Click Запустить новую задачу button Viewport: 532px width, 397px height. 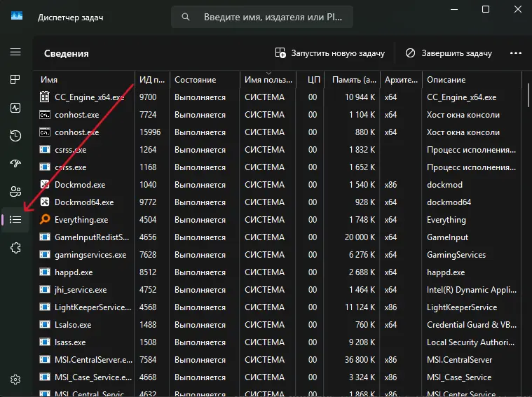point(329,53)
